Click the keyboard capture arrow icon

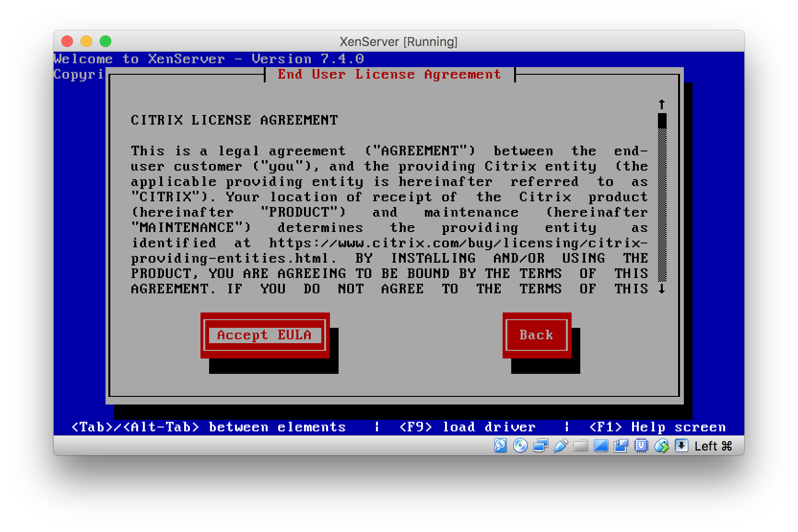(681, 446)
